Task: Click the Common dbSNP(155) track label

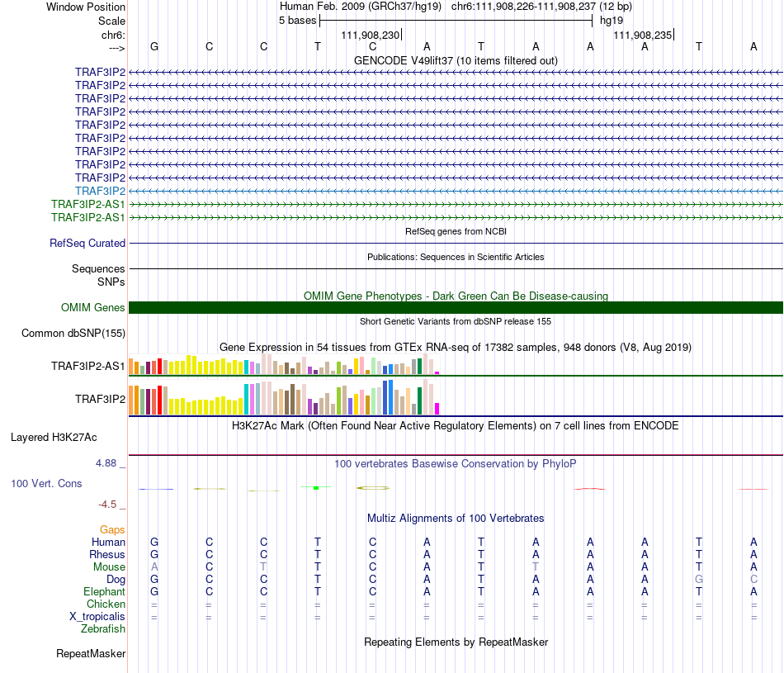Action: 73,334
